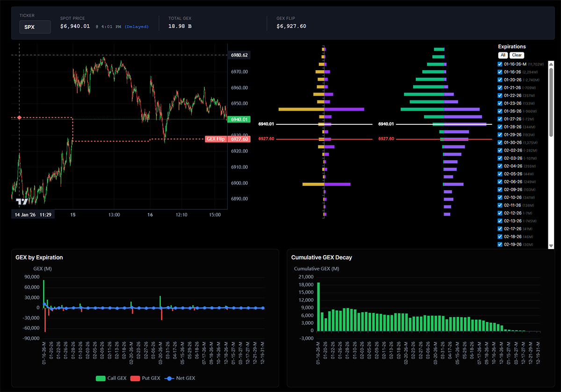Toggle the 01-26-26 expiration checkbox
This screenshot has height=392, width=561.
(x=500, y=111)
